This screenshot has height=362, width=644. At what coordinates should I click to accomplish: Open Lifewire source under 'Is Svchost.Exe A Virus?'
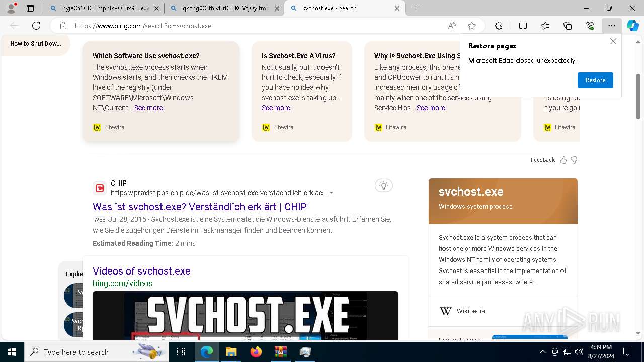point(278,127)
